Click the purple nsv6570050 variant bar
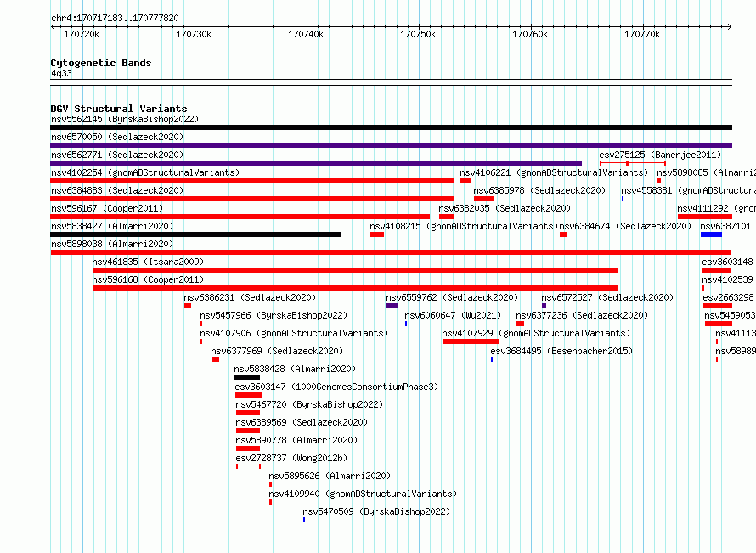This screenshot has height=553, width=756. coord(391,145)
